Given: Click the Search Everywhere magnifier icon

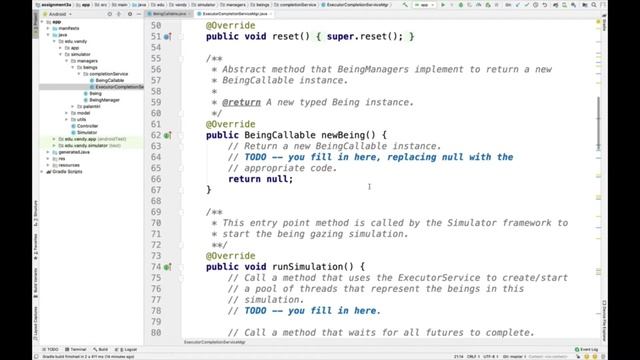Looking at the screenshot, I should pyautogui.click(x=594, y=5).
